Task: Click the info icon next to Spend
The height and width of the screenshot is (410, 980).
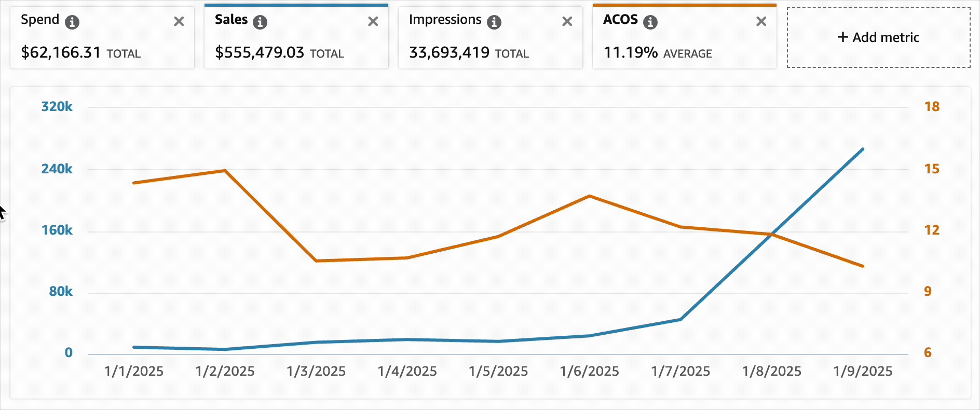Action: tap(72, 22)
